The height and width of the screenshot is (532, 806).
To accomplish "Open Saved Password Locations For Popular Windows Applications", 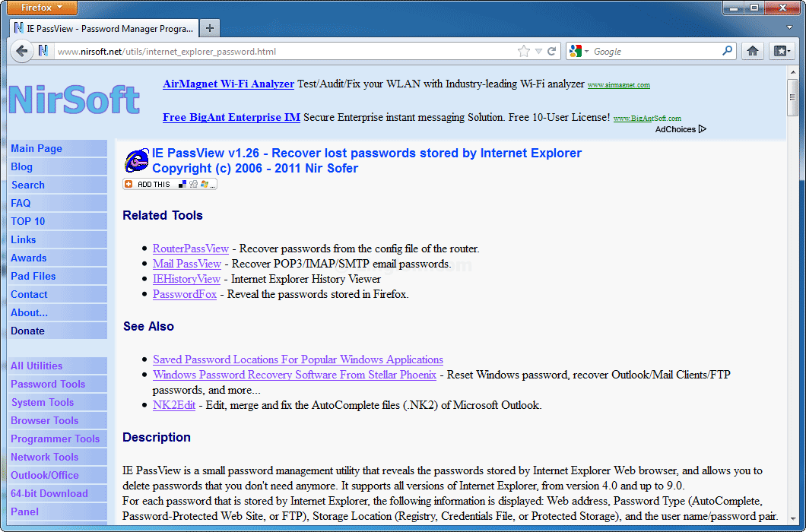I will click(x=297, y=359).
